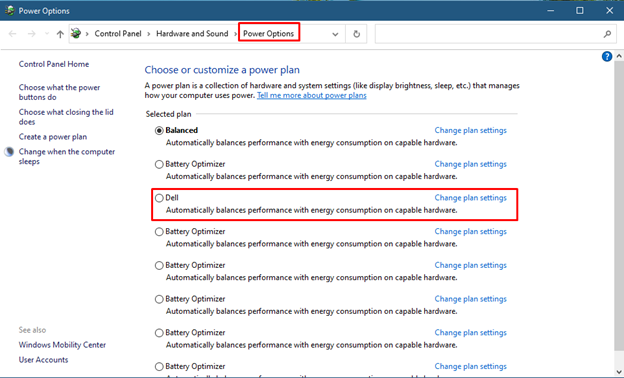Click the 'Selected plan' section label
Screen dimensions: 624x378
click(168, 114)
